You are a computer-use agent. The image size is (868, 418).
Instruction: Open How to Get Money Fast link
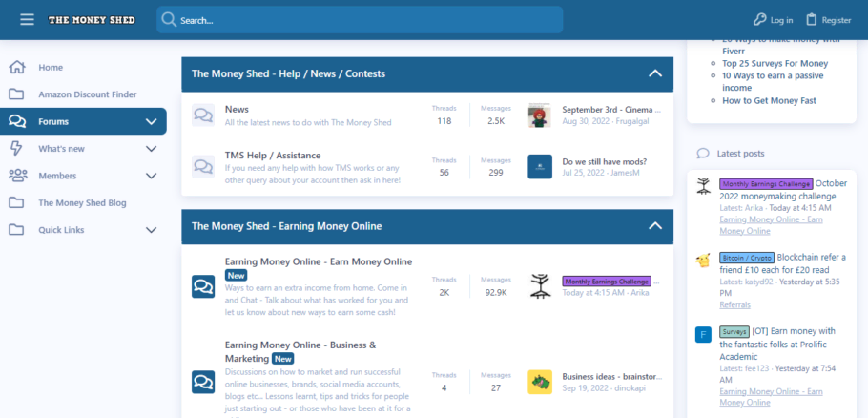click(x=769, y=101)
